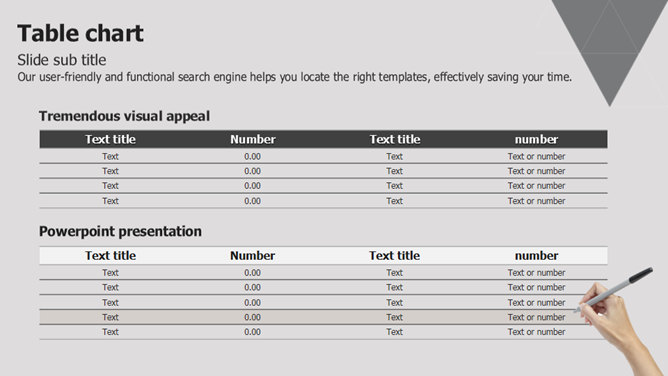Click the search engine description paragraph
The width and height of the screenshot is (668, 376).
[294, 77]
